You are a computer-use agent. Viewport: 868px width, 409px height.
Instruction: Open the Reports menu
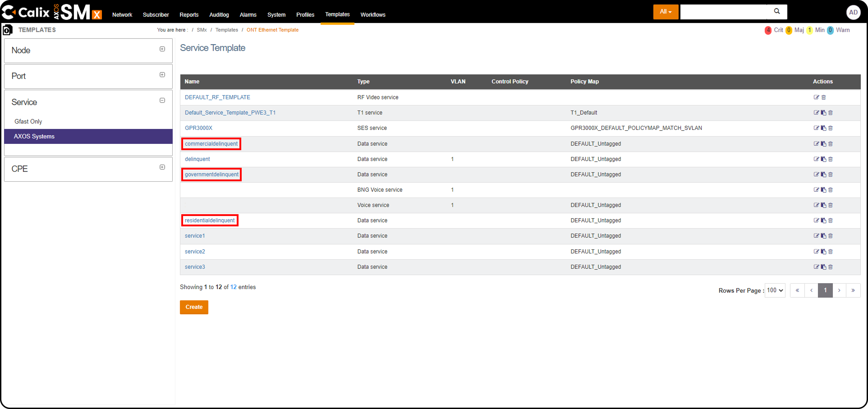(x=189, y=15)
